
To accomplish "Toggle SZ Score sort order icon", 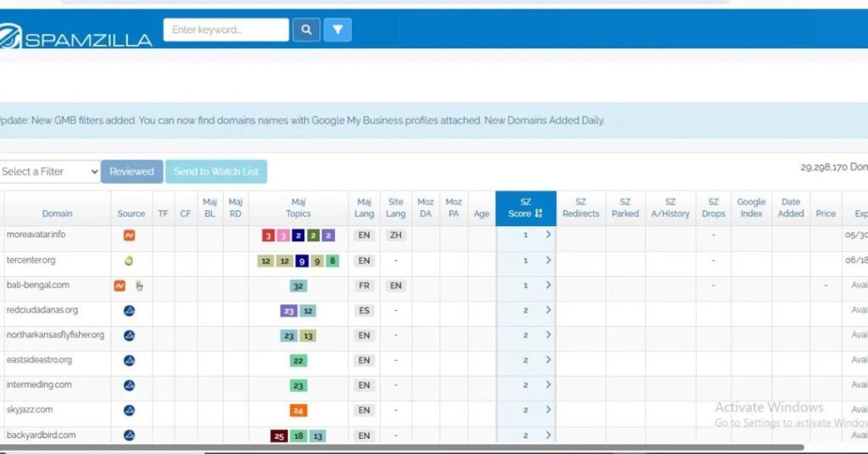I will [538, 213].
